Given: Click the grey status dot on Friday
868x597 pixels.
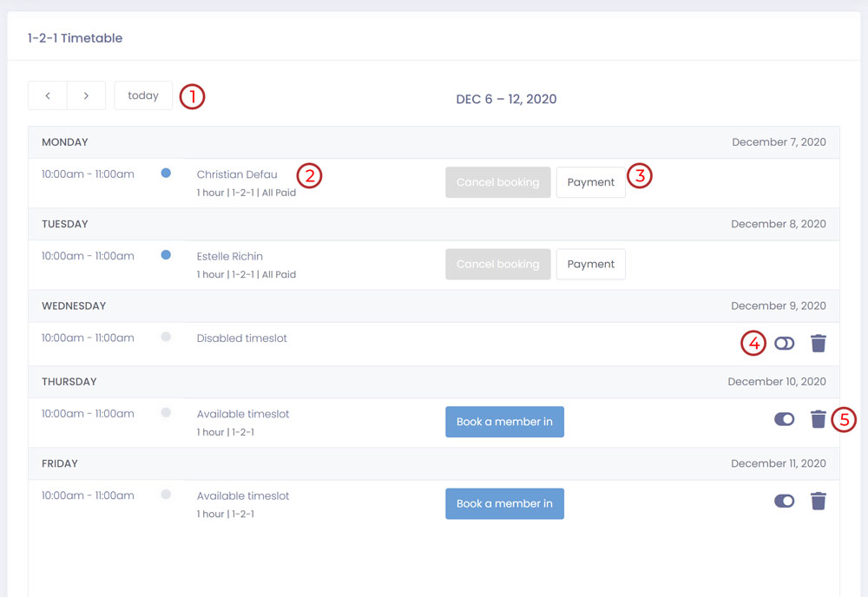Looking at the screenshot, I should point(166,495).
